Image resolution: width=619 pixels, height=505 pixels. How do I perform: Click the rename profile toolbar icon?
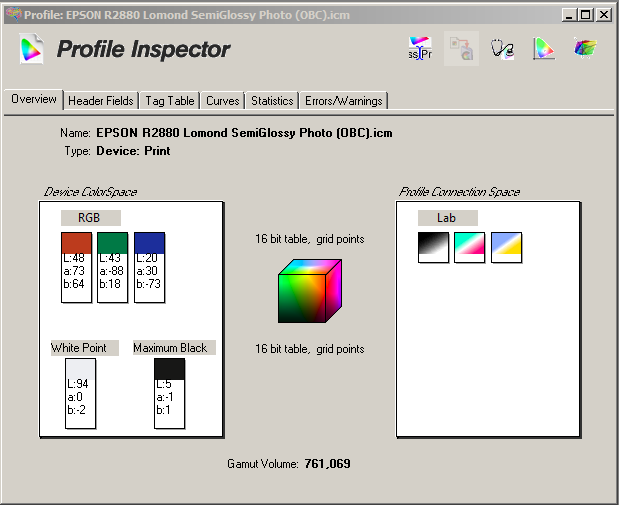click(x=420, y=48)
